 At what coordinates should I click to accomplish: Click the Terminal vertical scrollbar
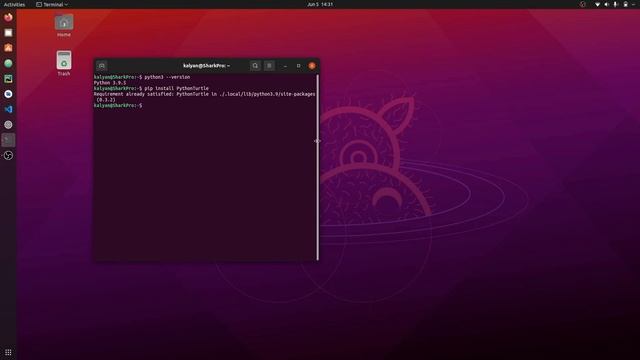coord(318,167)
